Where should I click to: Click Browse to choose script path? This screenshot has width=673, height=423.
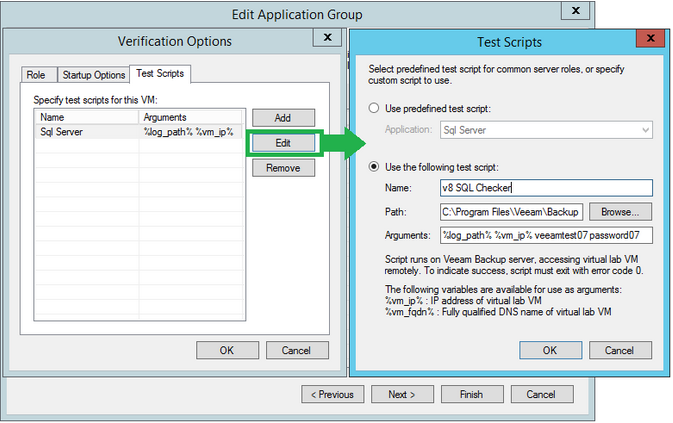point(620,211)
